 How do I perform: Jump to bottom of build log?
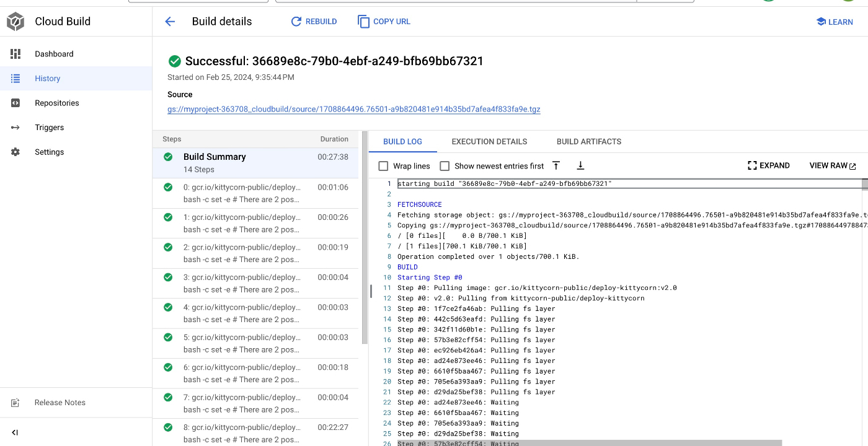click(580, 165)
